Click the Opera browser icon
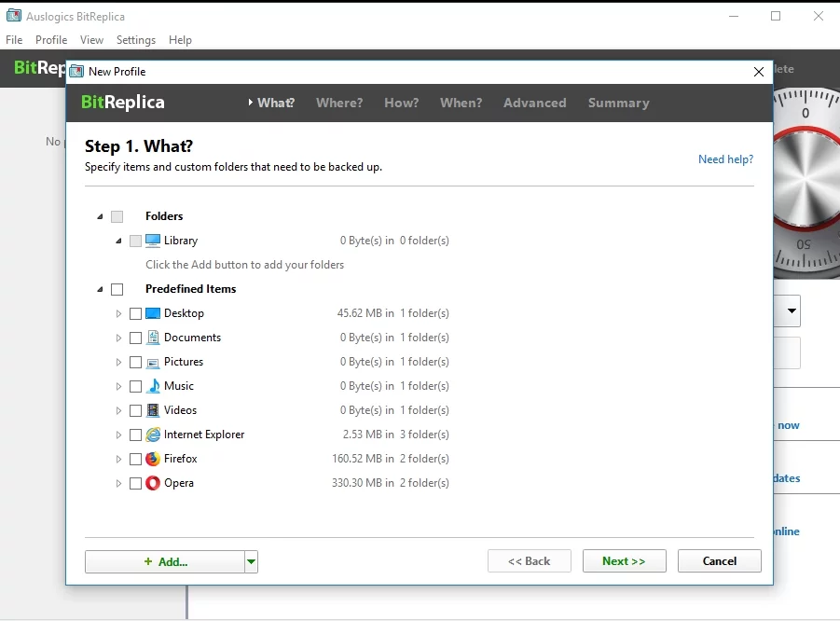 153,483
